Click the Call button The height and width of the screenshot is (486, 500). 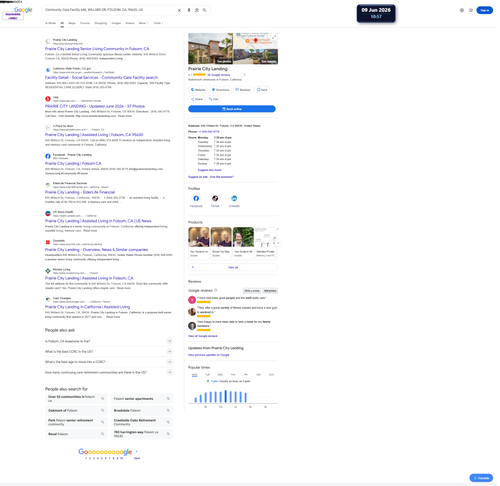tap(214, 99)
